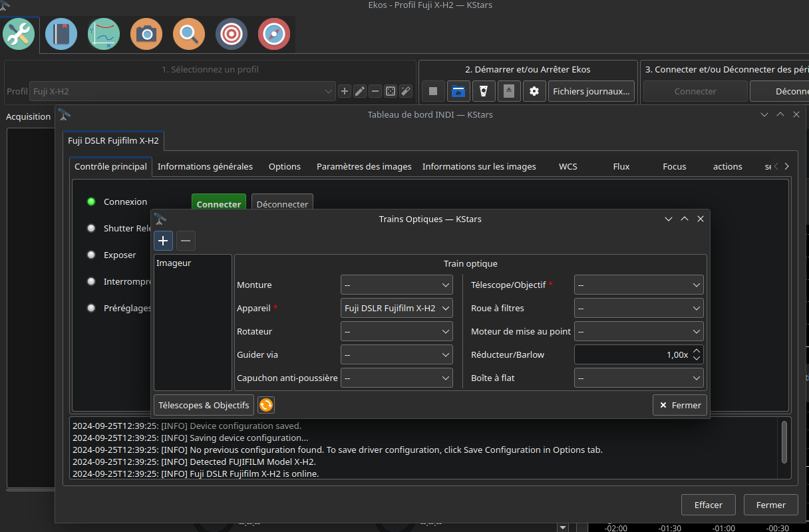Edit the Fuji X-H2 profile (pencil icon)
809x532 pixels.
pos(360,91)
